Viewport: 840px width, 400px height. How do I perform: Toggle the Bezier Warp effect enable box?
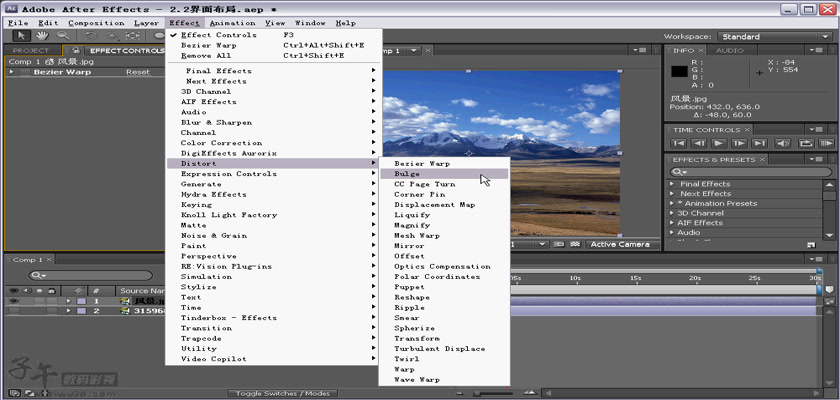coord(25,72)
